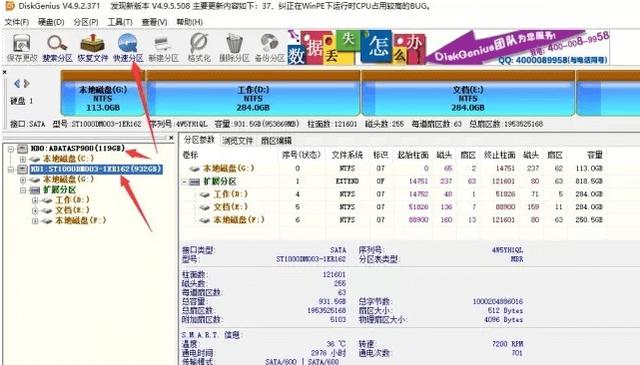The image size is (640, 365).
Task: Select the 新建分区 (New Partition) toolbar icon
Action: point(163,48)
